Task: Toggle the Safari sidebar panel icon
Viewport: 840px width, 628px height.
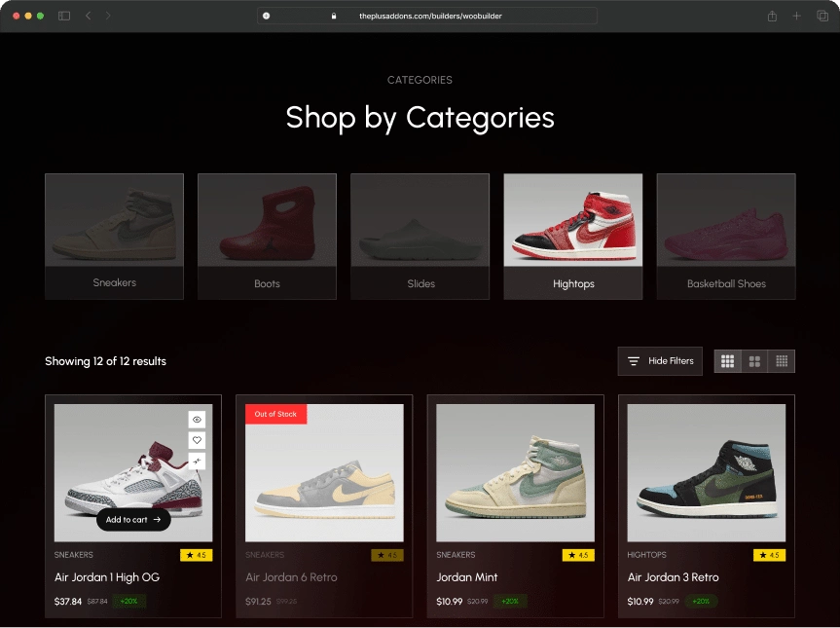Action: (x=64, y=17)
